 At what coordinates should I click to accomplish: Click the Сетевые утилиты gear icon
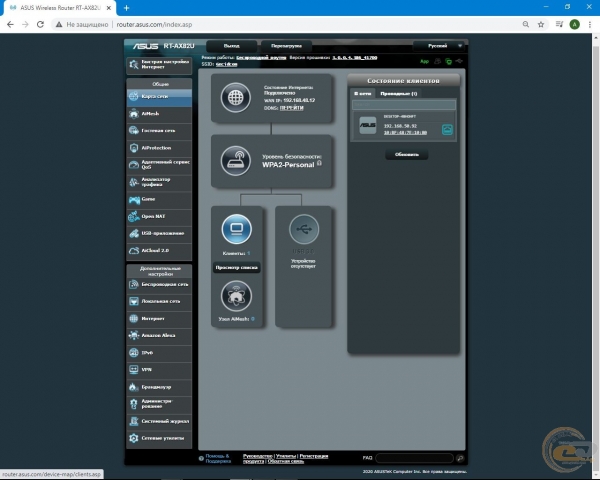[134, 438]
